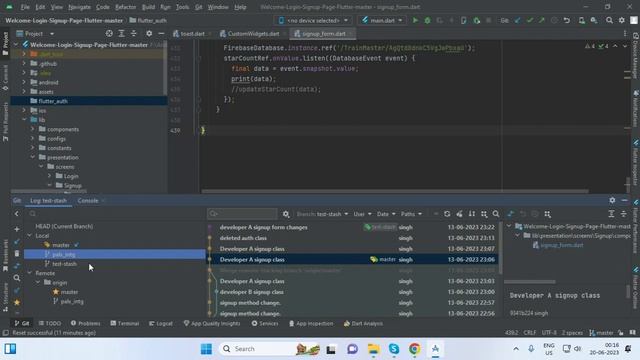Run the app with green play button
Screen dimensions: 640x360
pyautogui.click(x=415, y=20)
